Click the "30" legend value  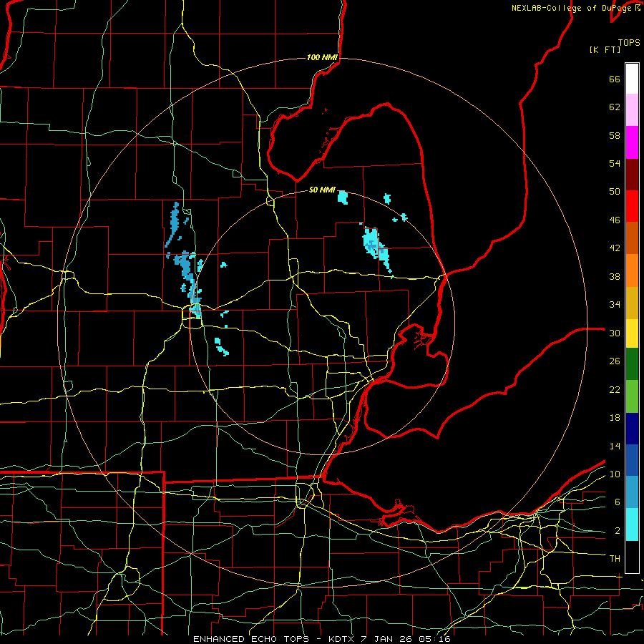pos(615,333)
